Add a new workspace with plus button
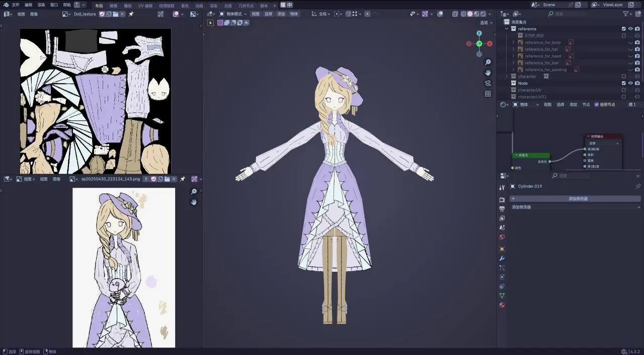 click(275, 6)
